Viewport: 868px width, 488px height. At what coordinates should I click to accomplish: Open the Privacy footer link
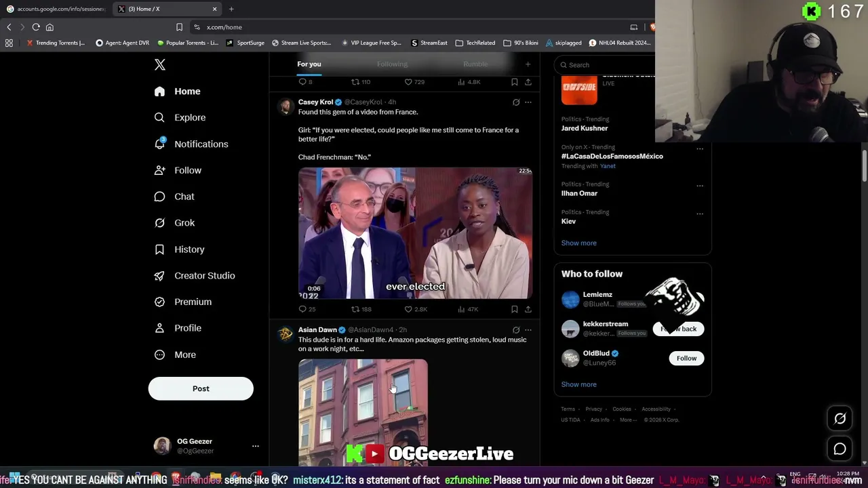594,409
